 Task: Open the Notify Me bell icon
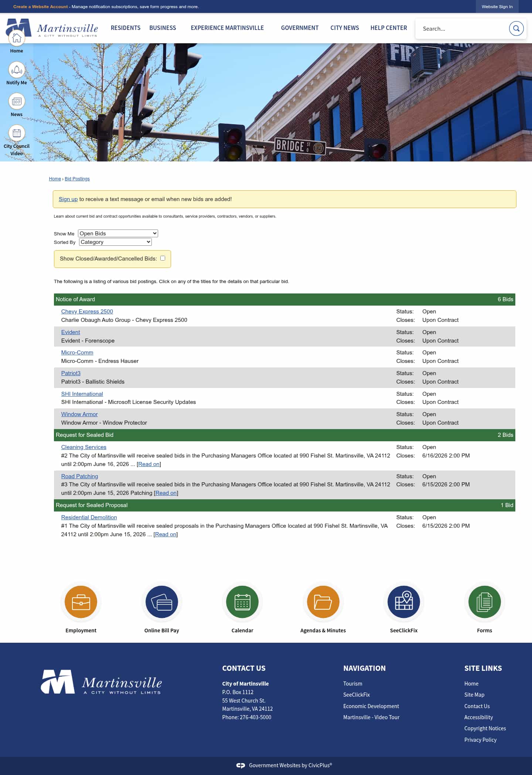17,70
